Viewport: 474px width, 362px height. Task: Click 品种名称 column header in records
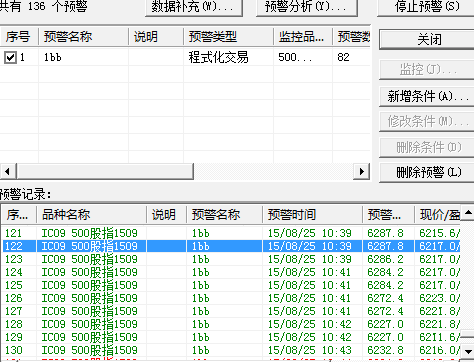(91, 215)
